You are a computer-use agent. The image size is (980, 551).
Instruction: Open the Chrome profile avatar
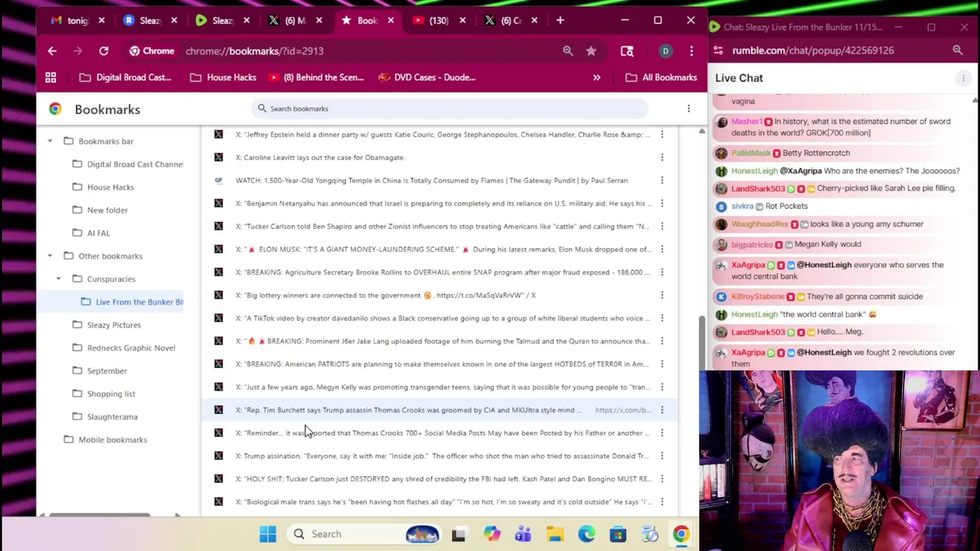coord(665,51)
